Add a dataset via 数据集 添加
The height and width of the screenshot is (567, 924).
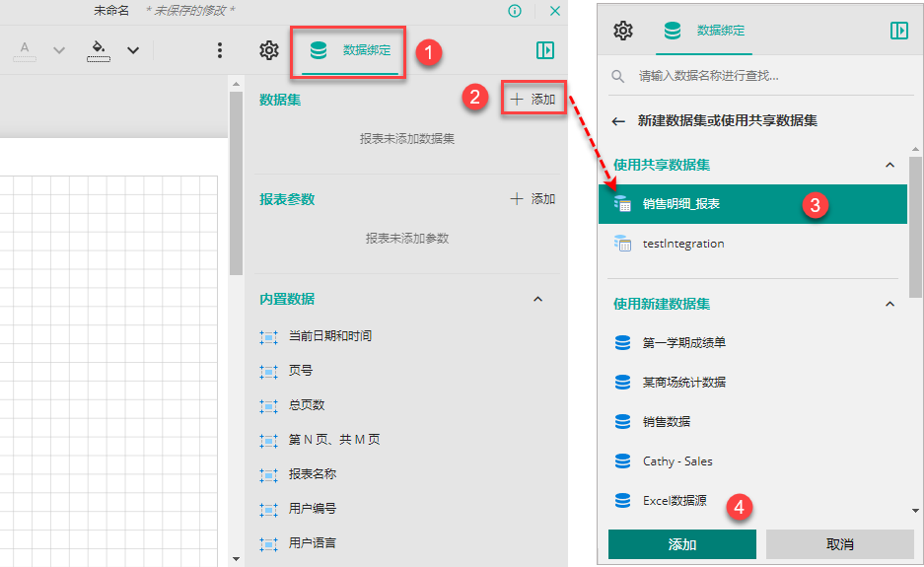pyautogui.click(x=533, y=99)
